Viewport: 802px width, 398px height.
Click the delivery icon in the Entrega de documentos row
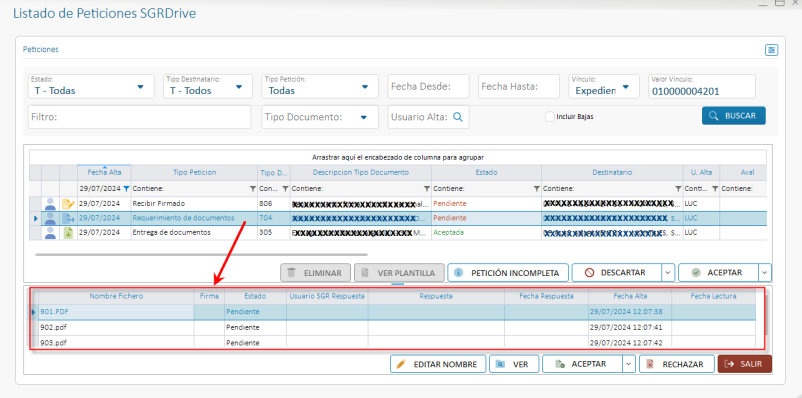pos(68,233)
